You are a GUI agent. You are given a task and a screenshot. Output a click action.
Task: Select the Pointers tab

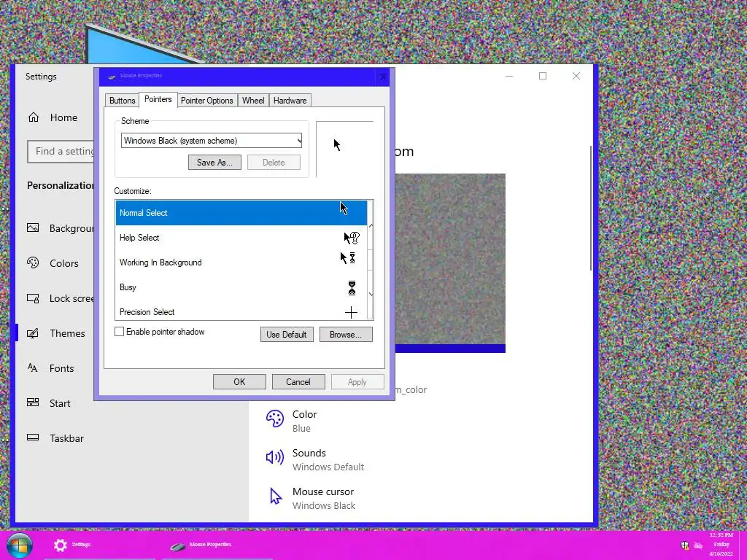point(158,99)
